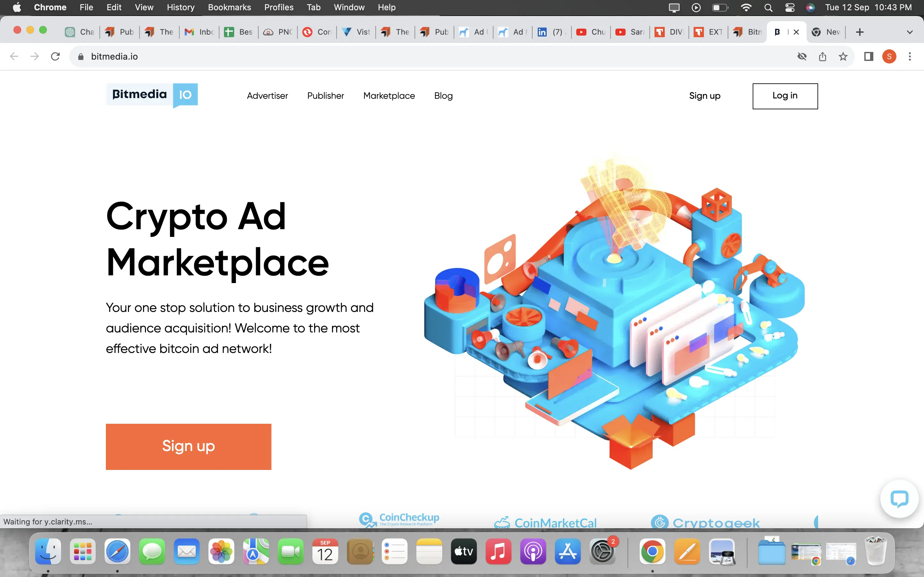Open Bookmarks in the menu bar
Viewport: 924px width, 577px height.
(229, 7)
